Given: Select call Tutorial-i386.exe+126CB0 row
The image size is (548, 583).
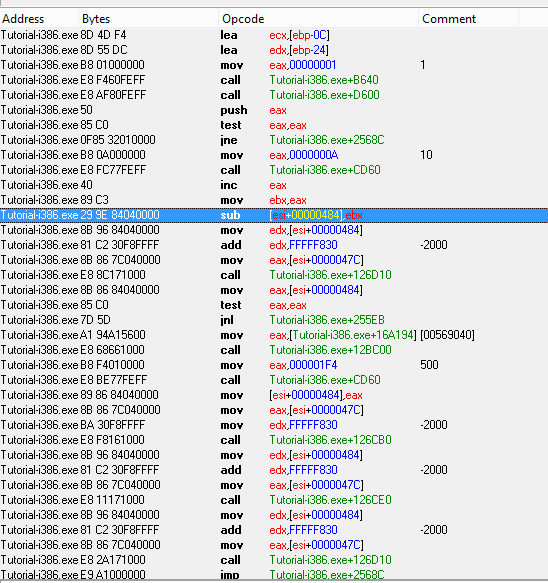Looking at the screenshot, I should click(x=274, y=440).
